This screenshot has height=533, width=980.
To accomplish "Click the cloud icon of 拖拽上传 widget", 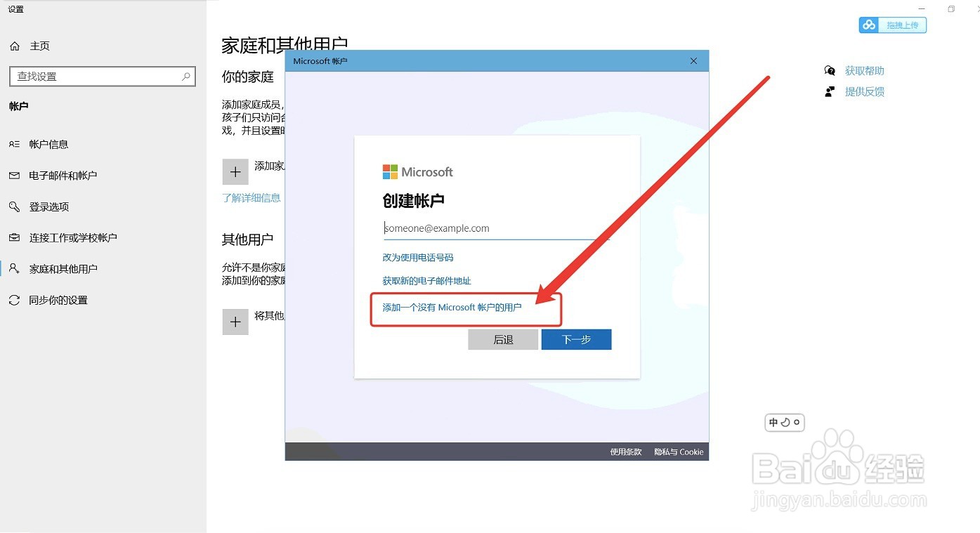I will [x=870, y=25].
